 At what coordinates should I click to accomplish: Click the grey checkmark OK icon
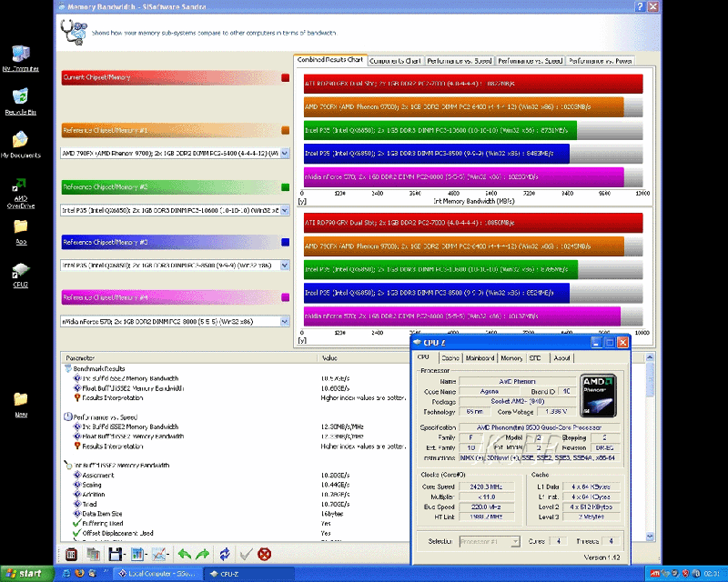tap(246, 554)
